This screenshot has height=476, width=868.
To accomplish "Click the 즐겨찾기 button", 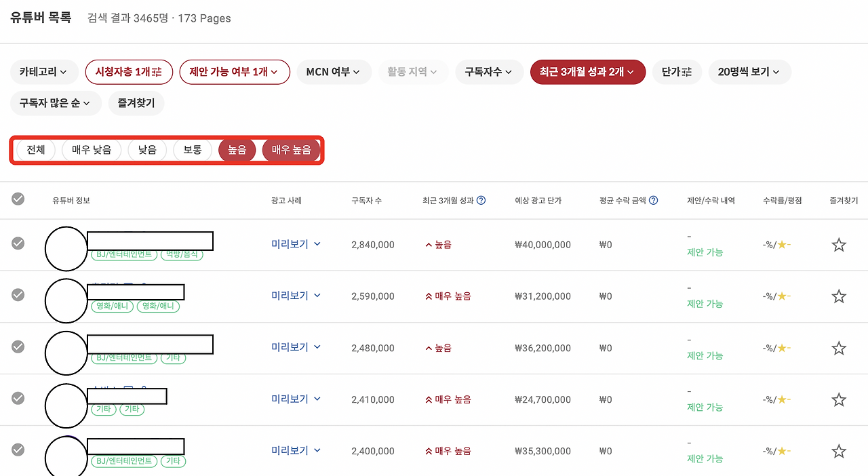I will point(136,103).
